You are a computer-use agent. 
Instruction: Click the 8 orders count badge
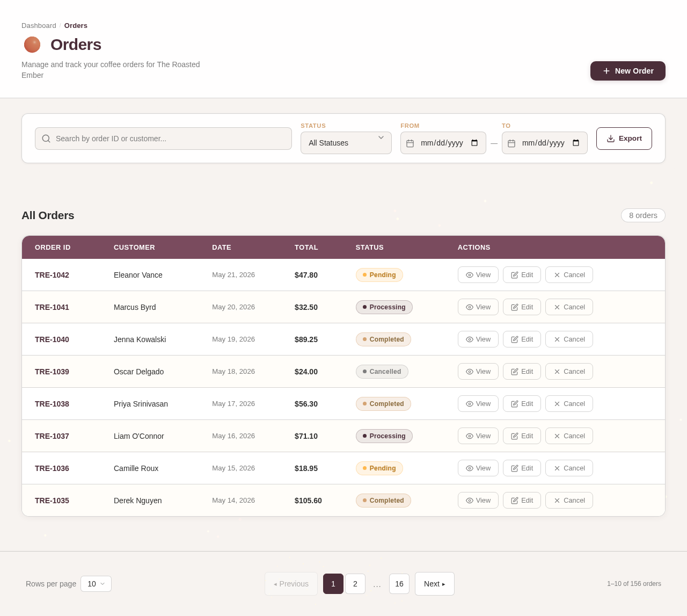643,215
